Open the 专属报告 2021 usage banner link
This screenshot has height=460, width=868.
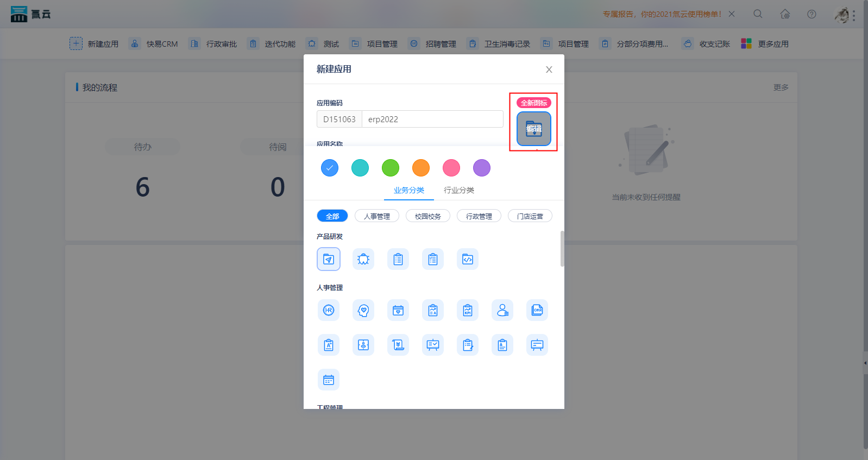pyautogui.click(x=662, y=14)
